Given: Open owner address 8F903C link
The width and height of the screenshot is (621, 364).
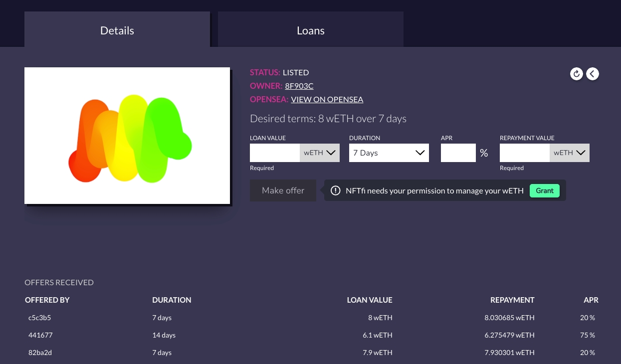Looking at the screenshot, I should [x=299, y=86].
